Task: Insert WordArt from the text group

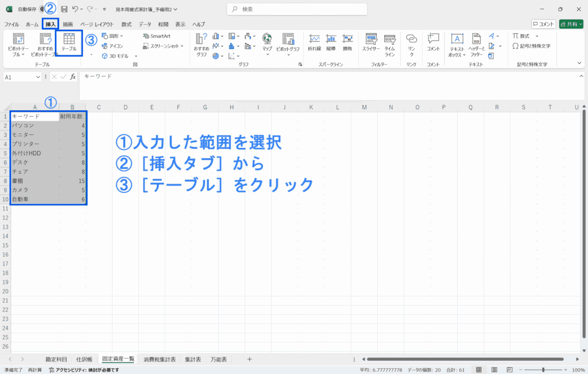Action: (492, 36)
